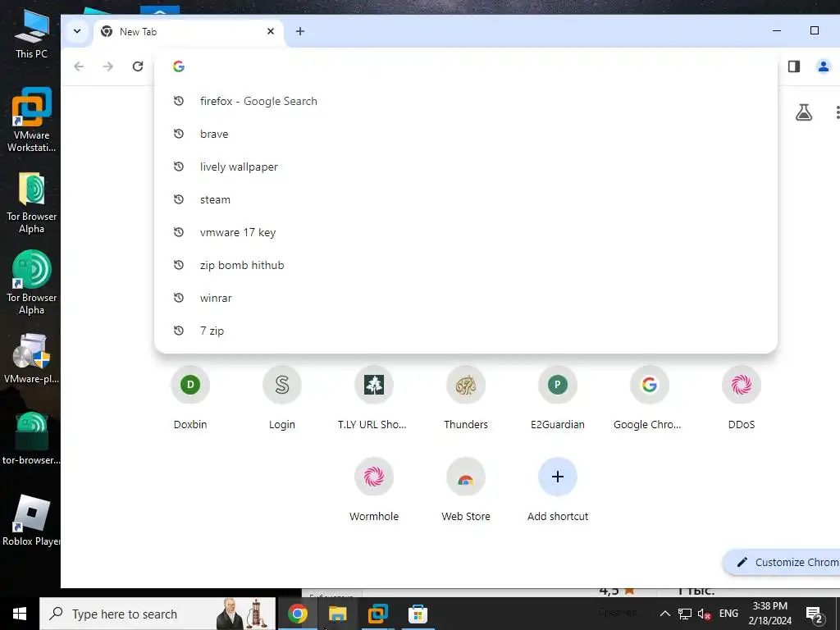The height and width of the screenshot is (630, 840).
Task: Select 'firefox - Google Search' suggestion
Action: pos(466,101)
